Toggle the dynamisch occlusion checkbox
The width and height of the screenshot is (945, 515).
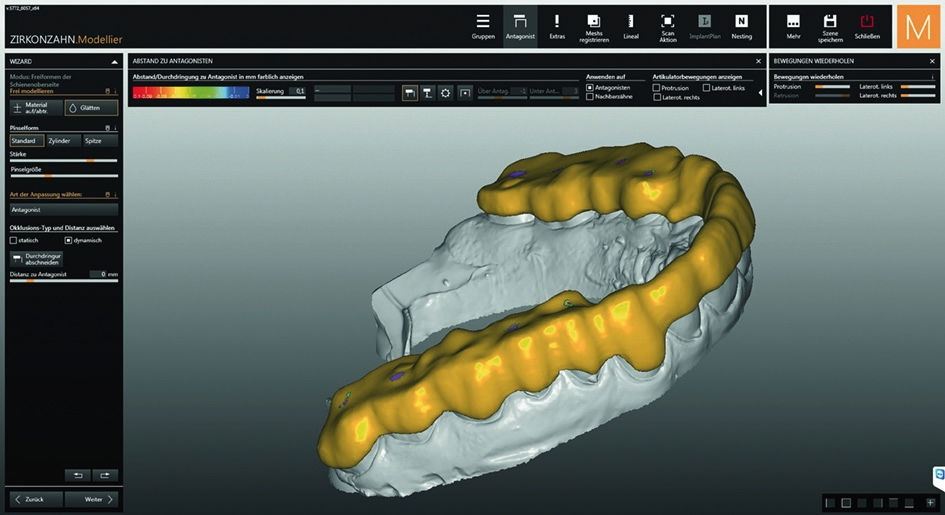click(x=68, y=240)
